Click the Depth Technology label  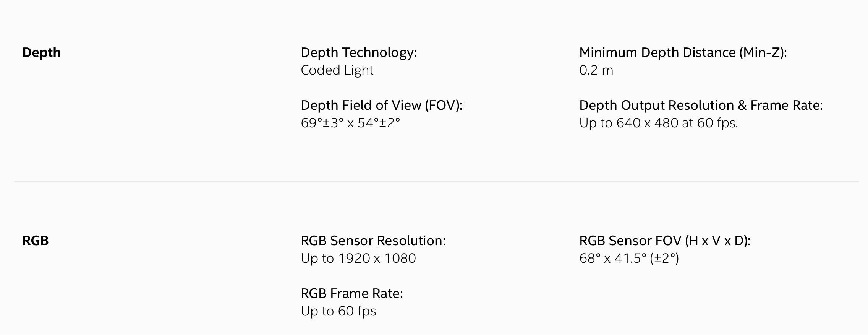pos(359,52)
